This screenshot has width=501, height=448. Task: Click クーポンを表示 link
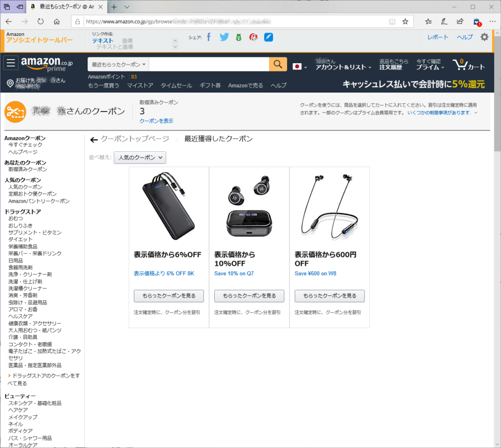pos(157,121)
